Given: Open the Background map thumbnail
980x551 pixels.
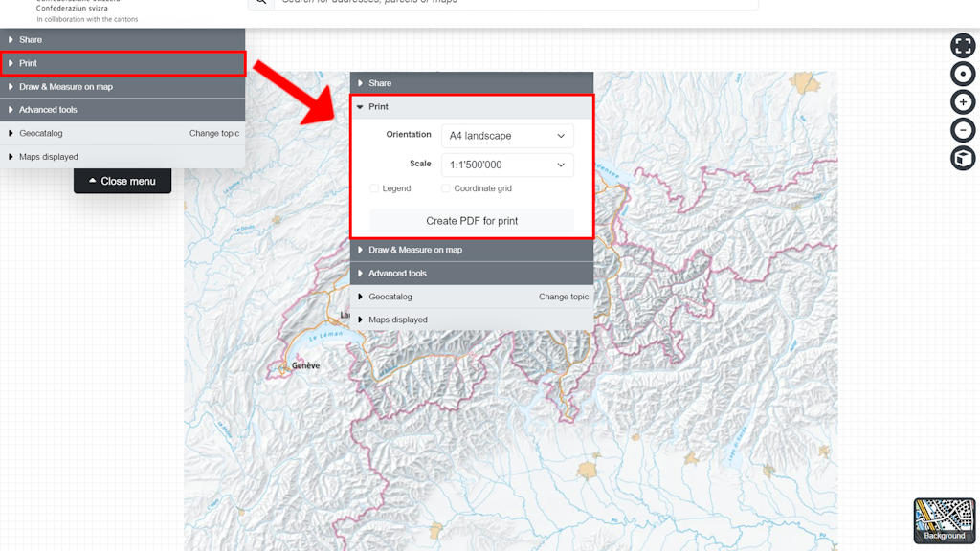Looking at the screenshot, I should (944, 520).
